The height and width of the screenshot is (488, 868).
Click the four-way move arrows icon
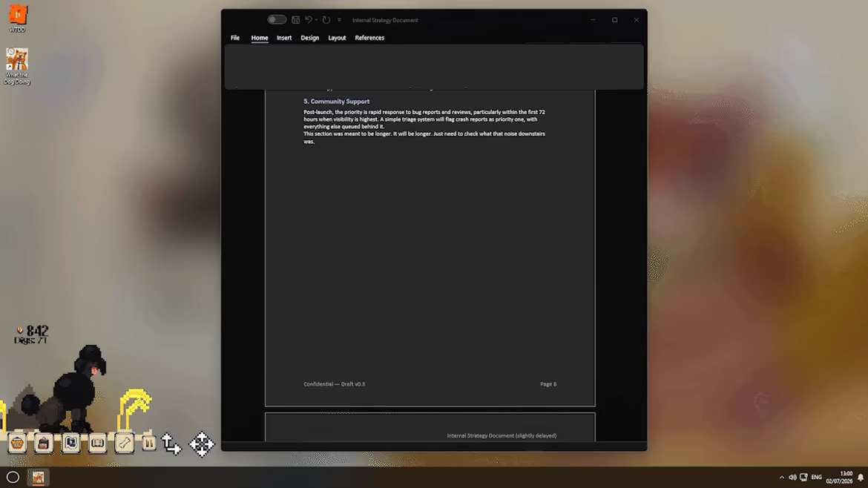coord(202,444)
